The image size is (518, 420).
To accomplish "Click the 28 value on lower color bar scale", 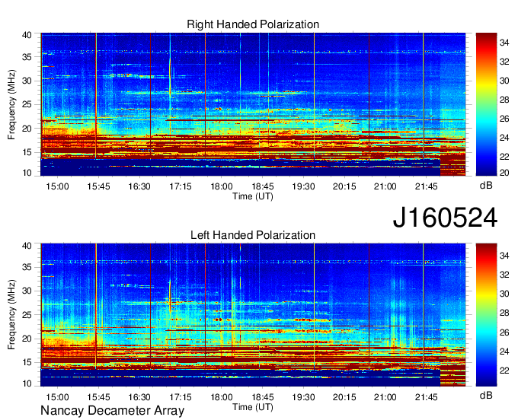I will pyautogui.click(x=504, y=313).
